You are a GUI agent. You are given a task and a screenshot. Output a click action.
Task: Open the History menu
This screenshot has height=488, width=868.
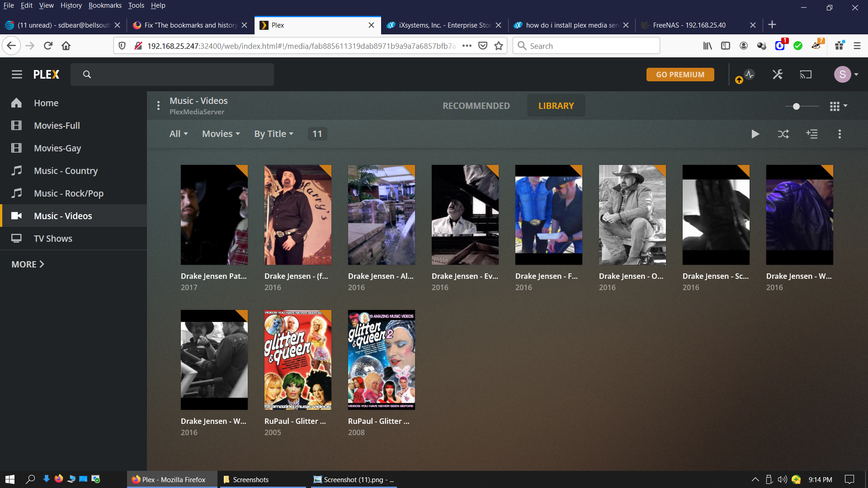click(71, 5)
